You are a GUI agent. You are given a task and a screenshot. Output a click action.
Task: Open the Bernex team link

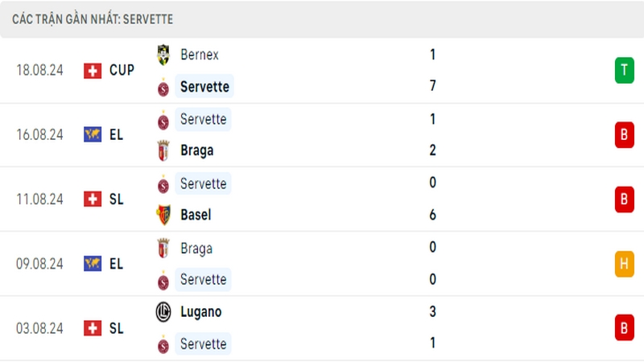pyautogui.click(x=200, y=55)
